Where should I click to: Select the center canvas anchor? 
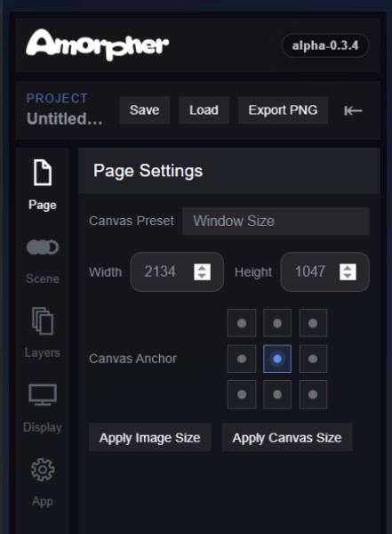point(277,359)
